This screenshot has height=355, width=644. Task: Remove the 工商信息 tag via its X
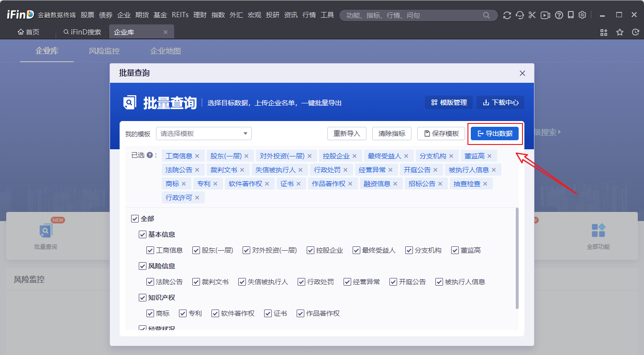point(197,156)
